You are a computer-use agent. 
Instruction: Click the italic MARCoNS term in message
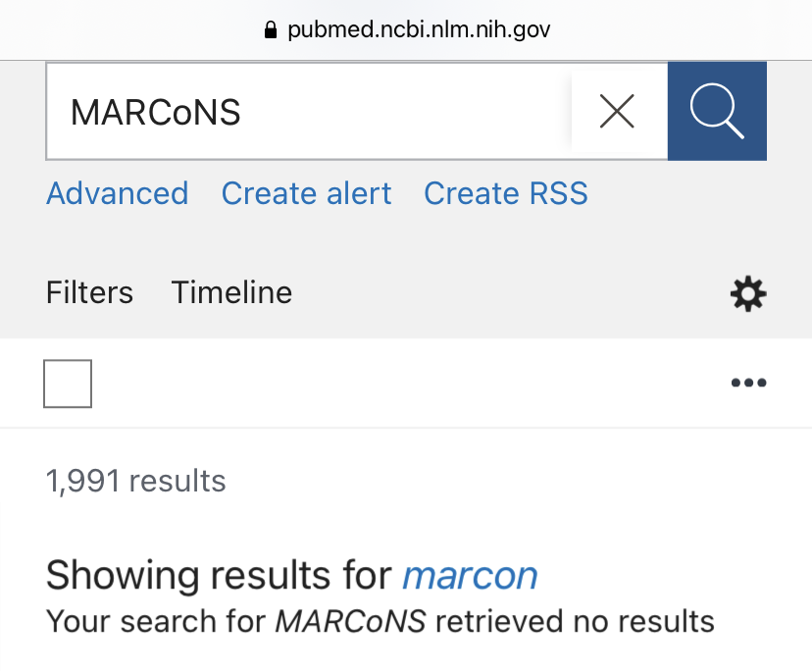(x=350, y=621)
